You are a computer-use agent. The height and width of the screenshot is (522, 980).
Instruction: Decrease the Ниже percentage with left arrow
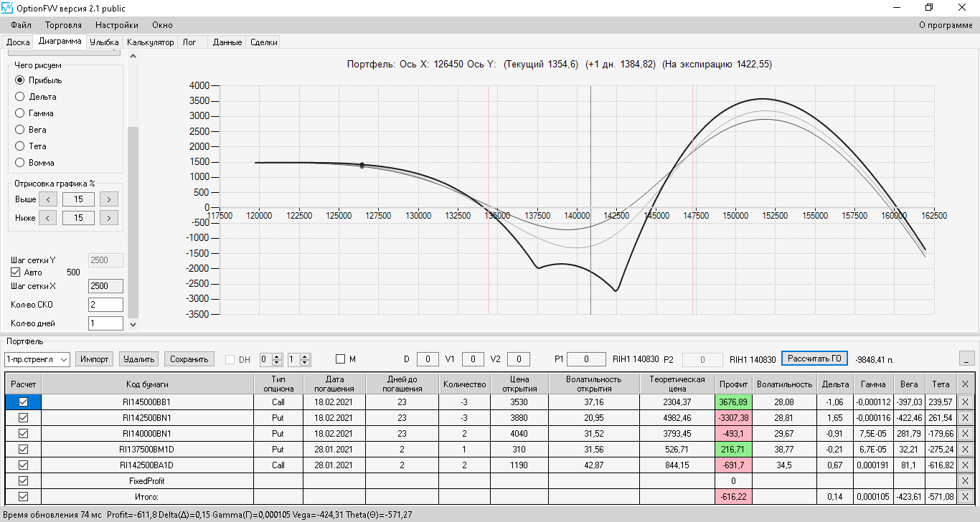(47, 218)
